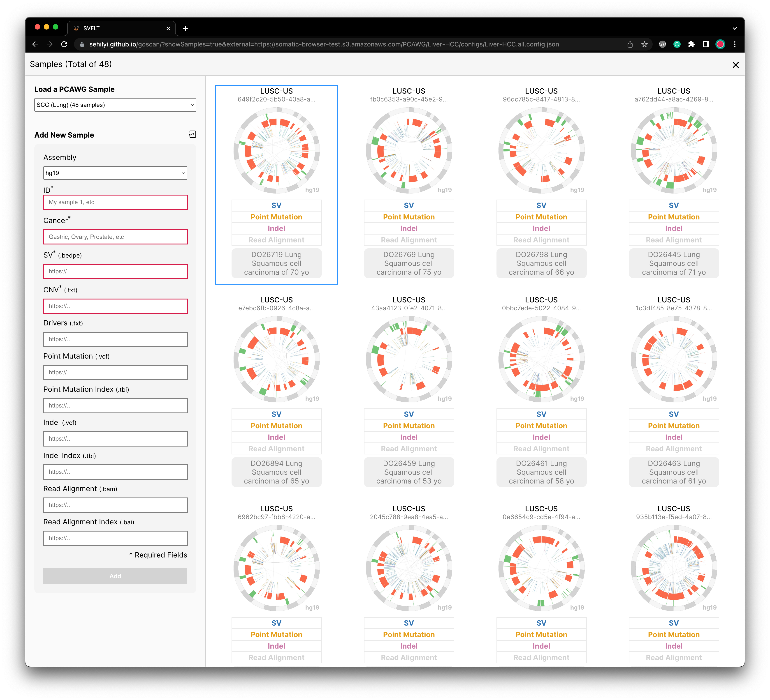Viewport: 770px width, 700px height.
Task: Close the Samples panel with X
Action: pos(736,65)
